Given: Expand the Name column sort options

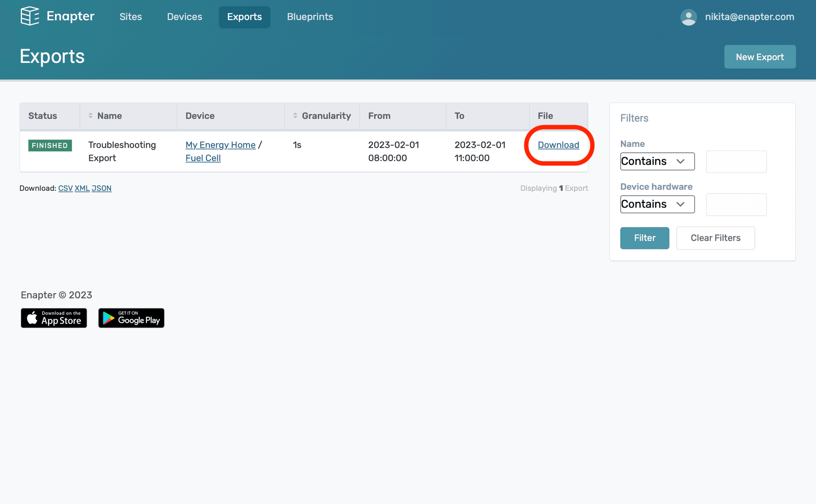Looking at the screenshot, I should pyautogui.click(x=90, y=116).
